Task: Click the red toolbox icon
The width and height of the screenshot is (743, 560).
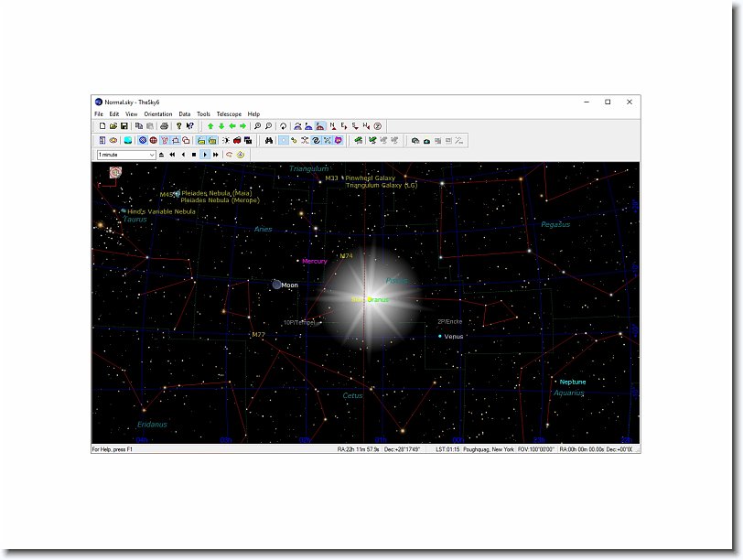Action: pos(237,140)
